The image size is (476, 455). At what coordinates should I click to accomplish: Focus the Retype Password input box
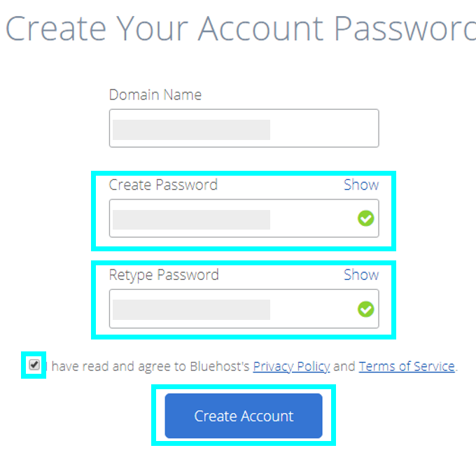coord(244,309)
